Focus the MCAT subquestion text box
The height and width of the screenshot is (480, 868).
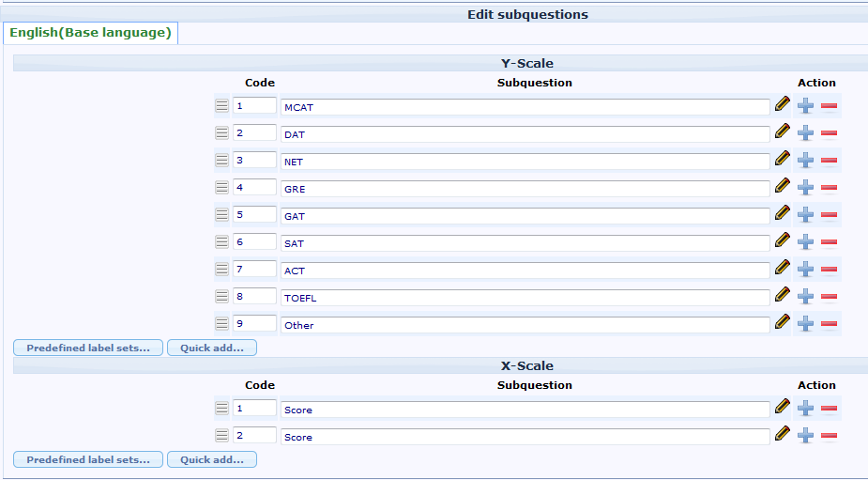[x=525, y=107]
